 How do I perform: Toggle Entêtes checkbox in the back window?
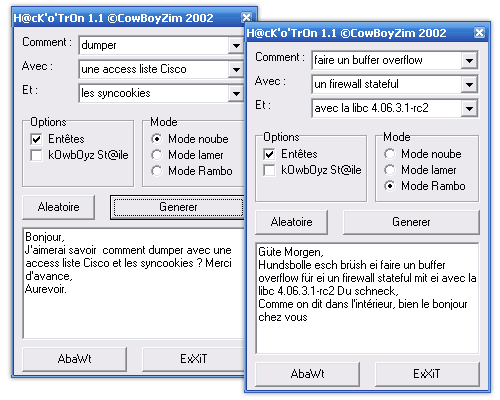[36, 139]
